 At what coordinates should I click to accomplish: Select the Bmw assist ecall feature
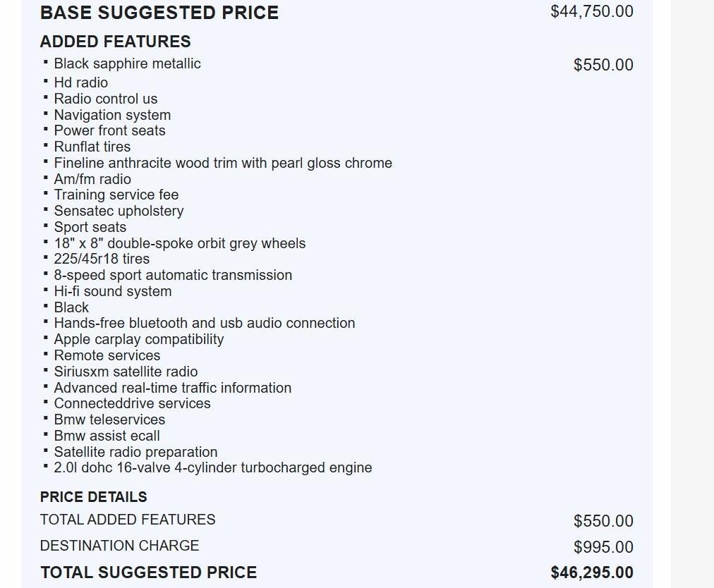tap(107, 436)
